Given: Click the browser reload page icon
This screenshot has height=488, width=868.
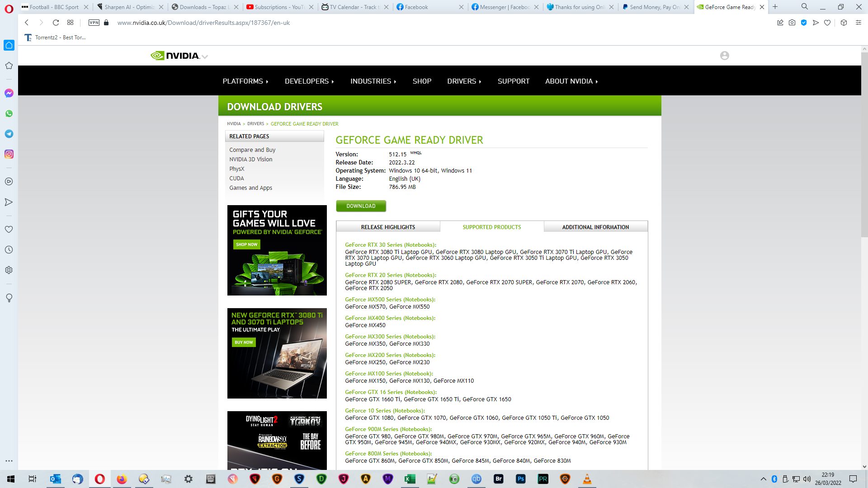Looking at the screenshot, I should click(56, 23).
